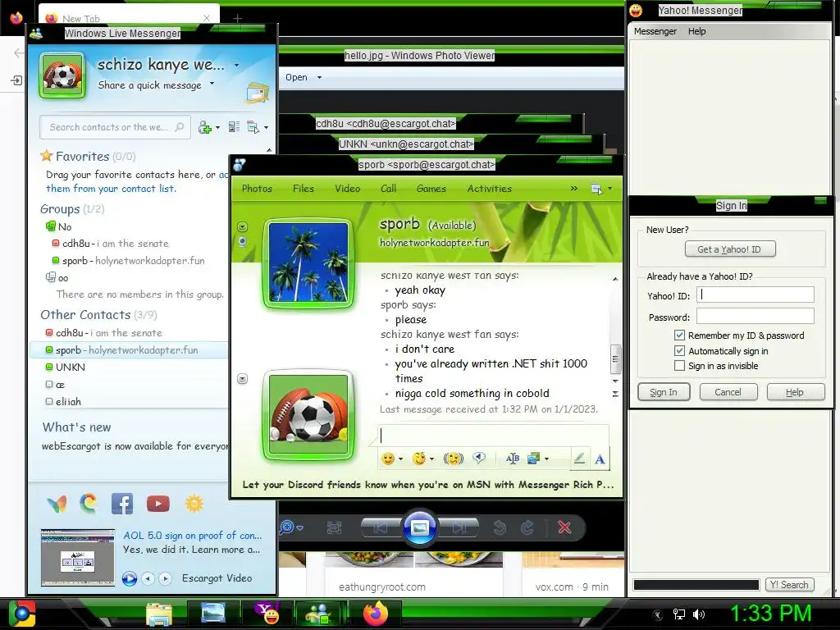Viewport: 840px width, 630px height.
Task: Open the AOL 5.0 video thumbnail
Action: click(78, 557)
